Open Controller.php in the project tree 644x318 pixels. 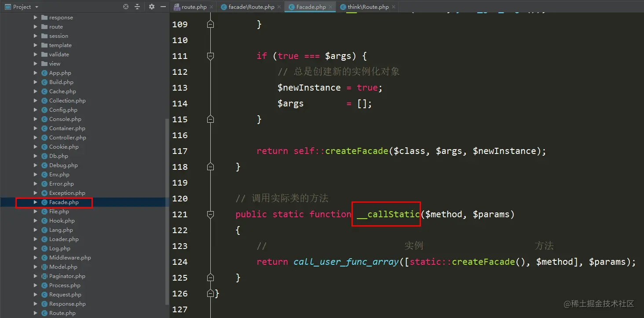pyautogui.click(x=68, y=138)
